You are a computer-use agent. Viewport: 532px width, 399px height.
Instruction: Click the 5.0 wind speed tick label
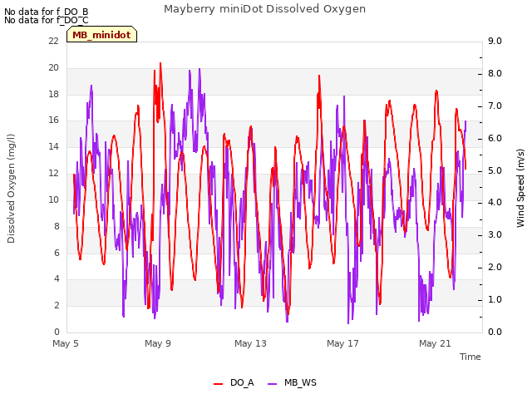point(495,170)
